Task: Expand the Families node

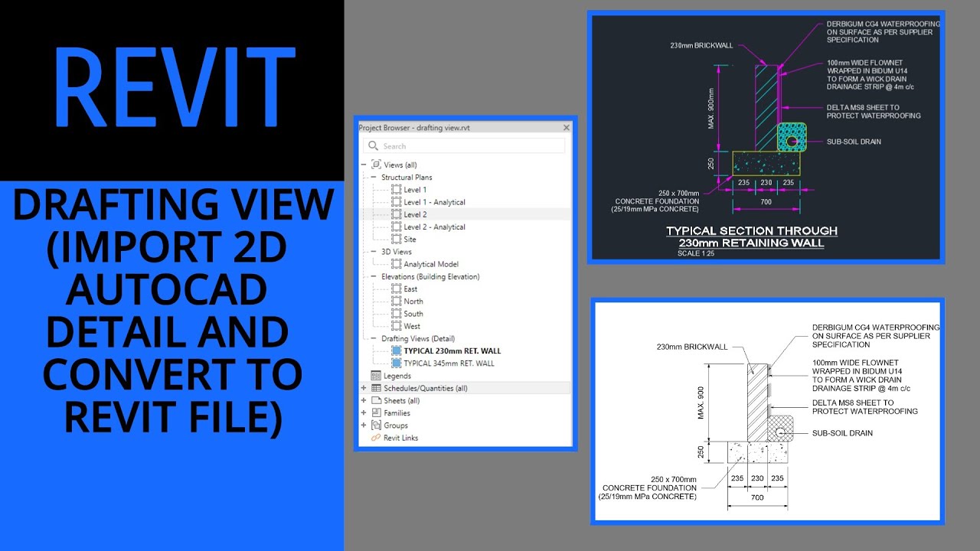Action: 364,413
